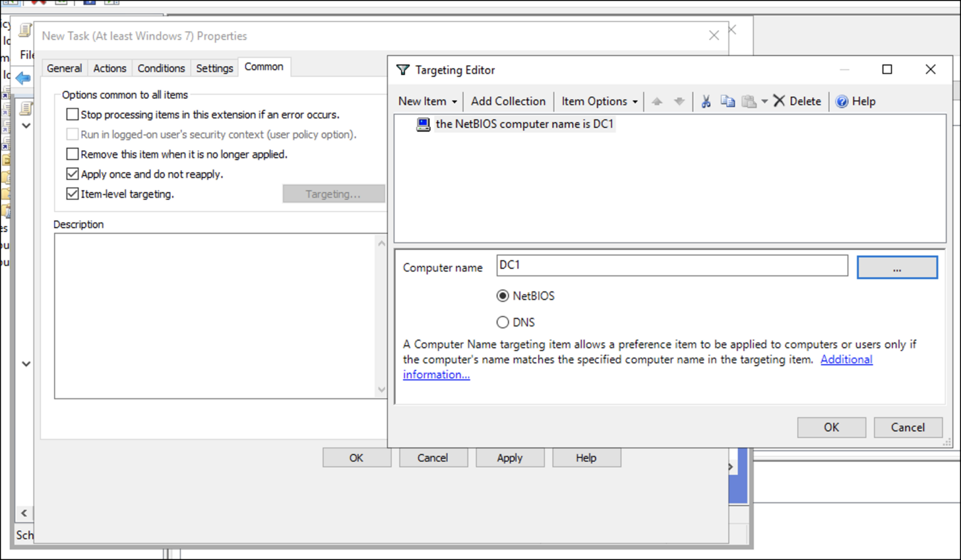Enable Stop processing items if an error occurs
Image resolution: width=961 pixels, height=560 pixels.
pos(72,115)
